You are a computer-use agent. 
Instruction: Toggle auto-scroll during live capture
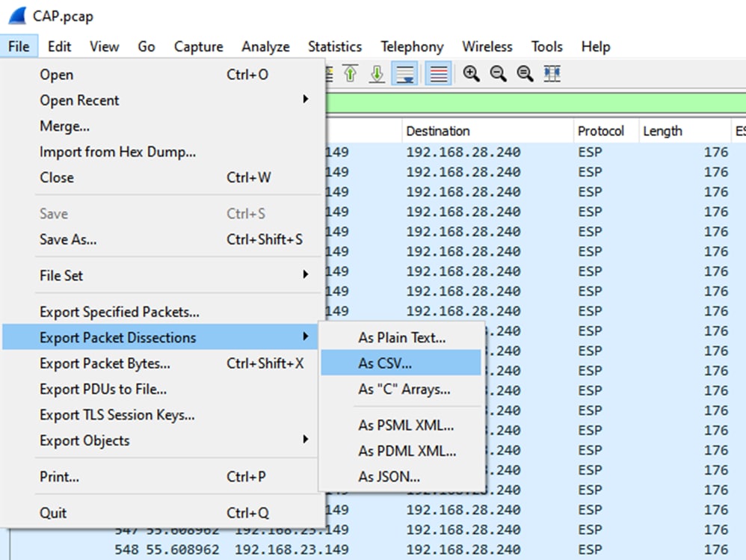pos(406,74)
